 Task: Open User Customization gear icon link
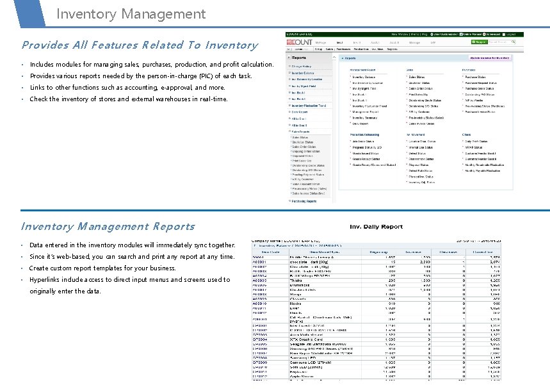coord(444,35)
